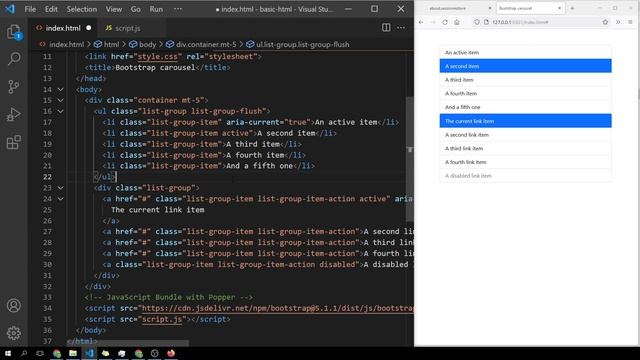The image size is (640, 360).
Task: Click 'A fourth link item' in browser
Action: (x=525, y=162)
